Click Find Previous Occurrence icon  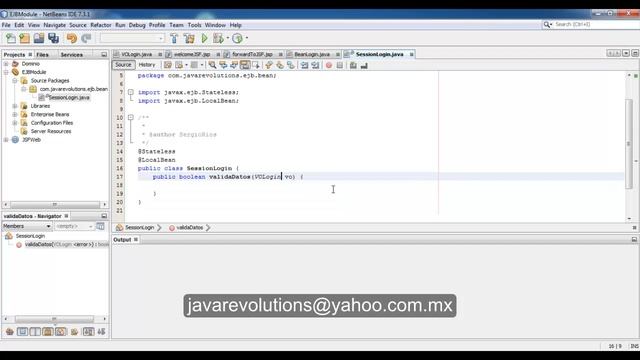[x=223, y=65]
